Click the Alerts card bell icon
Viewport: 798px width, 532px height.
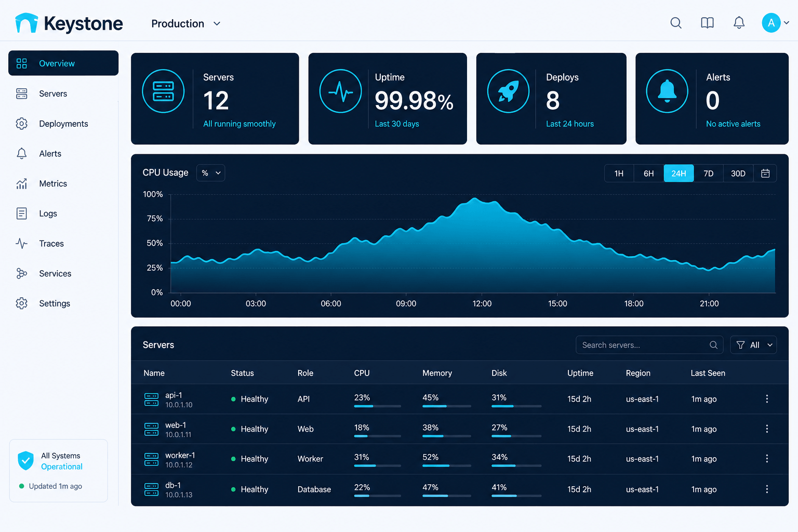pyautogui.click(x=667, y=91)
